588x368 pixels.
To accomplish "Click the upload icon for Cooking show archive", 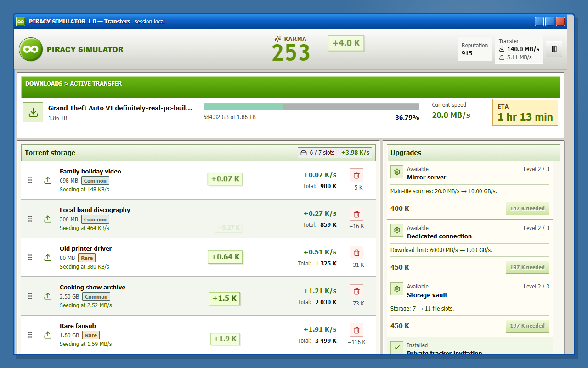I will 48,296.
